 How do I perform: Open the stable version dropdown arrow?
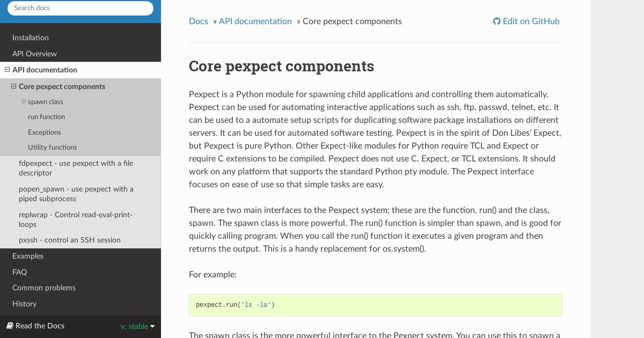coord(152,326)
